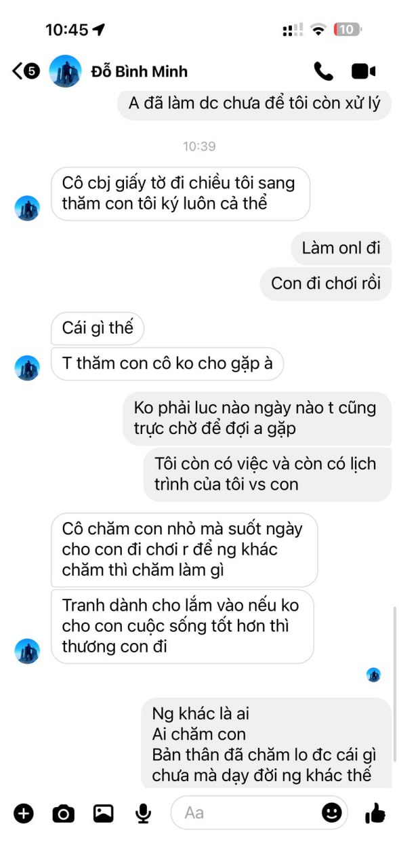Screen dimensions: 399x868
Task: Tap the 10:39 timestamp label
Action: (x=199, y=146)
